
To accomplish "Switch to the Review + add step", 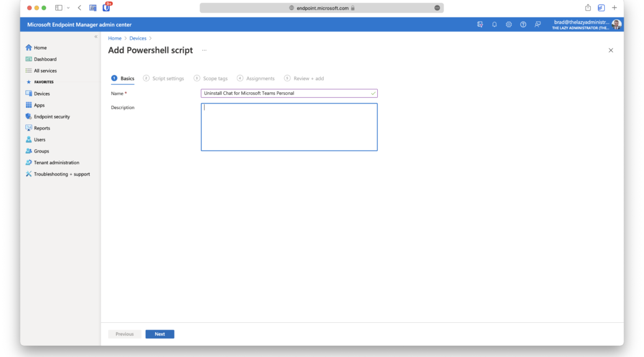I will pyautogui.click(x=304, y=78).
